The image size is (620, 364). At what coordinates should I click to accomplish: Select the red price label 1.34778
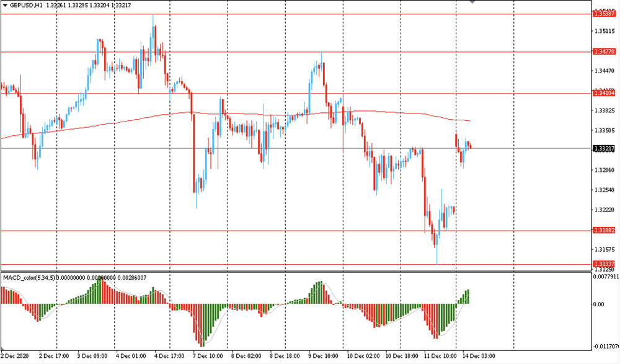click(604, 52)
